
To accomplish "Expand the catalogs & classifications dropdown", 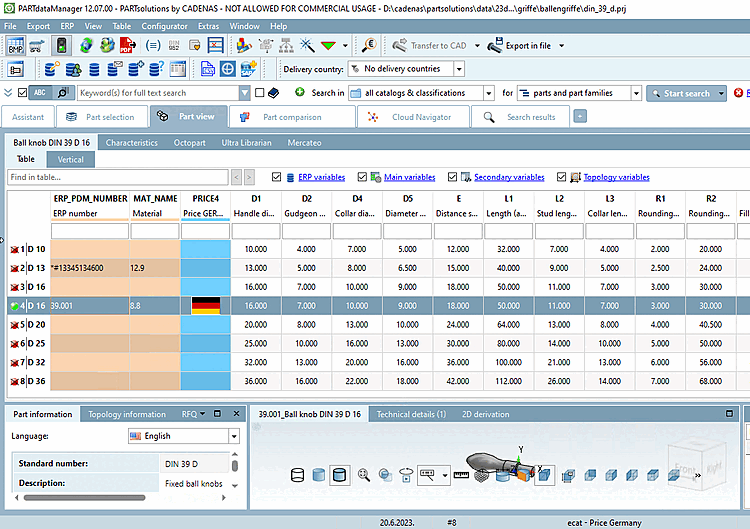I will point(490,93).
